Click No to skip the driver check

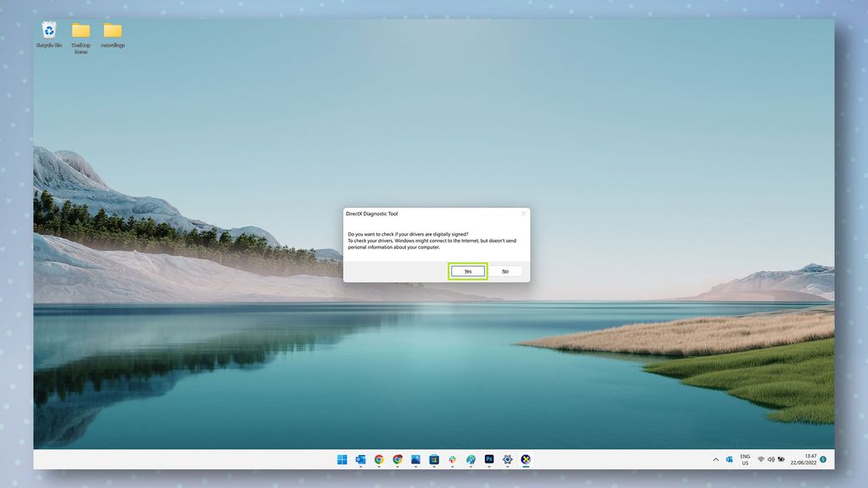tap(505, 271)
